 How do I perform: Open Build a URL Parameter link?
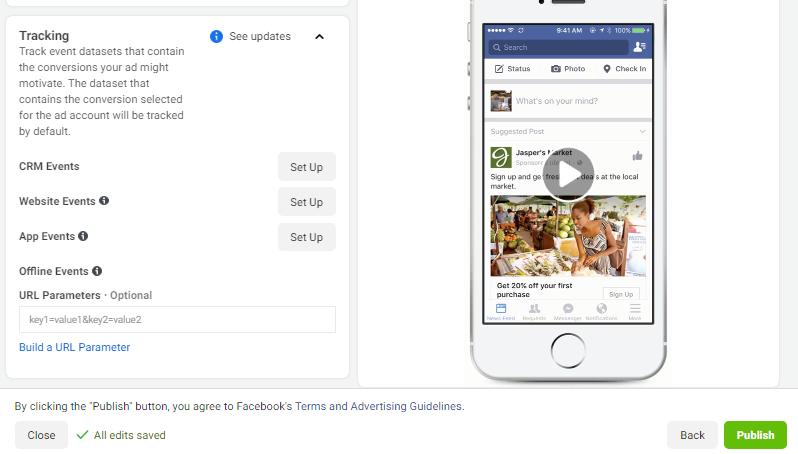point(74,347)
